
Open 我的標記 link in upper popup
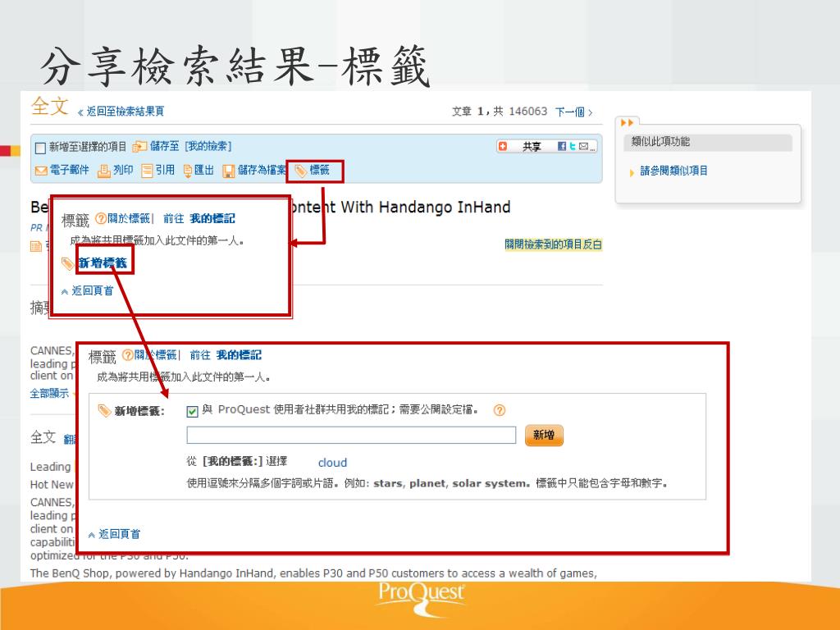(x=212, y=218)
